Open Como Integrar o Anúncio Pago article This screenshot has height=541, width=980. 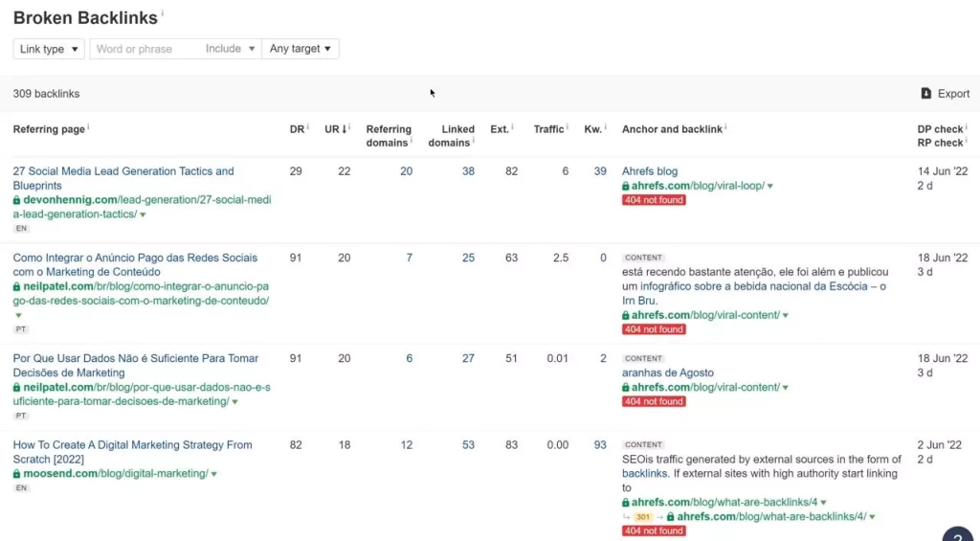[x=135, y=264]
